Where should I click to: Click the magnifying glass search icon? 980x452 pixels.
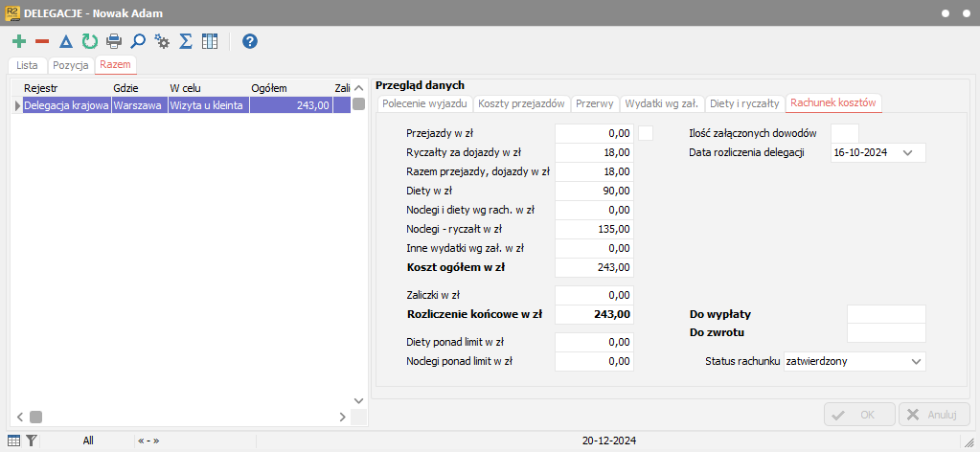tap(138, 41)
